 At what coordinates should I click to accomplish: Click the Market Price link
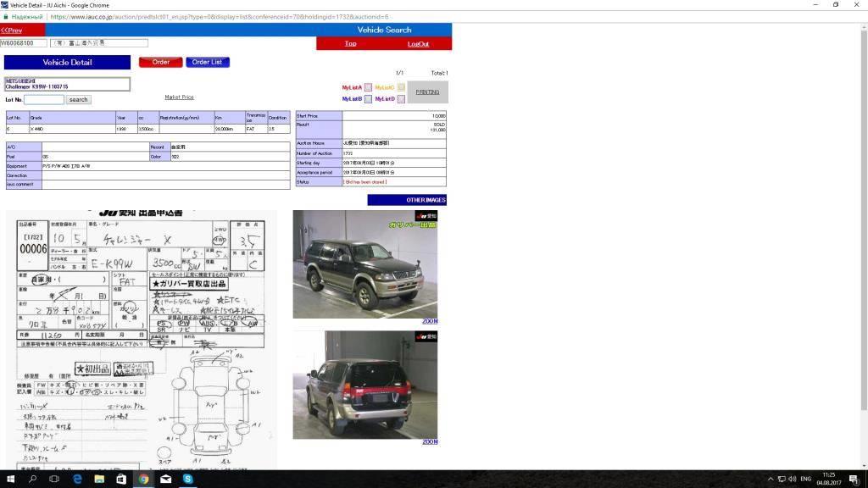(179, 97)
